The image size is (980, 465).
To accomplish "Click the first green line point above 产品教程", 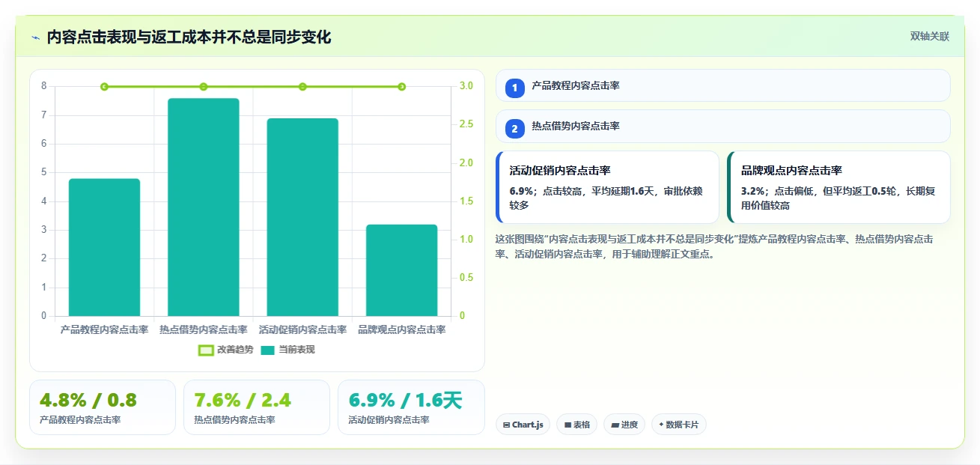I will click(104, 87).
